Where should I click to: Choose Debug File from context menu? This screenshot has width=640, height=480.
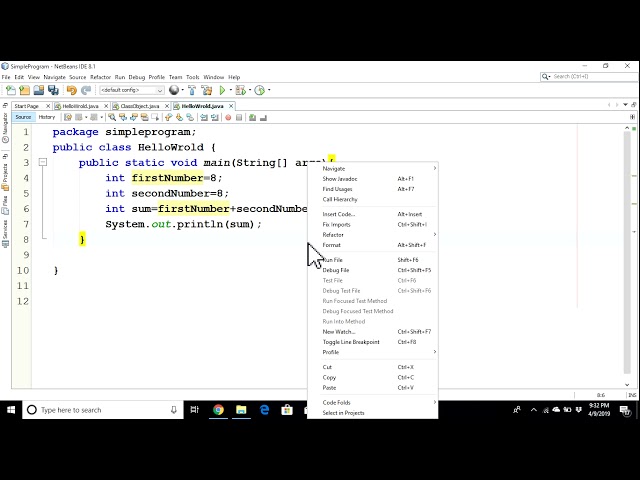tap(373, 270)
